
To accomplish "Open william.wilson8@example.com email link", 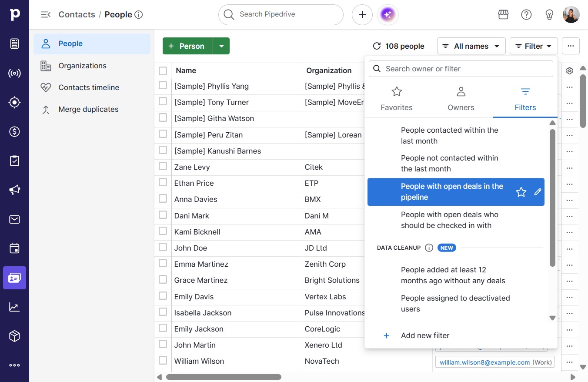I will click(x=484, y=362).
